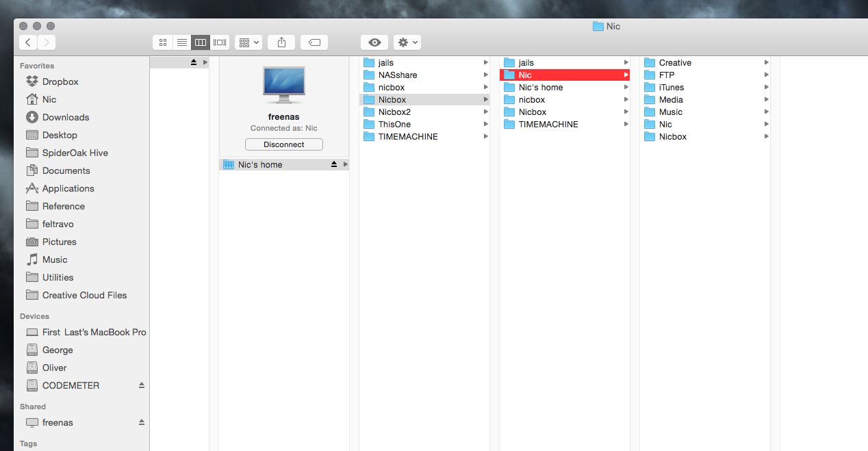Select the Media folder
Viewport: 868px width, 451px height.
pyautogui.click(x=705, y=99)
